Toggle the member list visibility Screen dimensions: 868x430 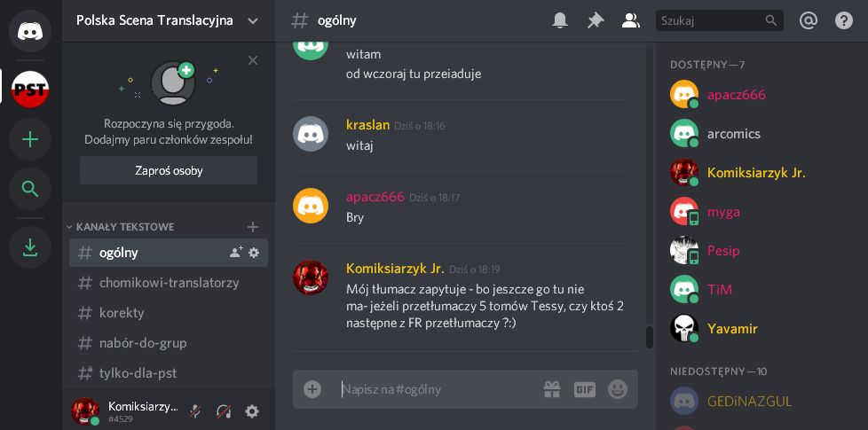tap(630, 21)
